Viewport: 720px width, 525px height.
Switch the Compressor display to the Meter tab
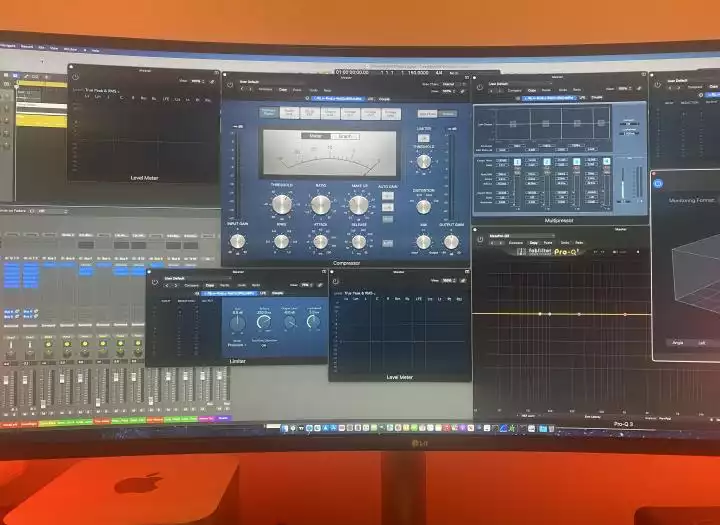(x=316, y=136)
